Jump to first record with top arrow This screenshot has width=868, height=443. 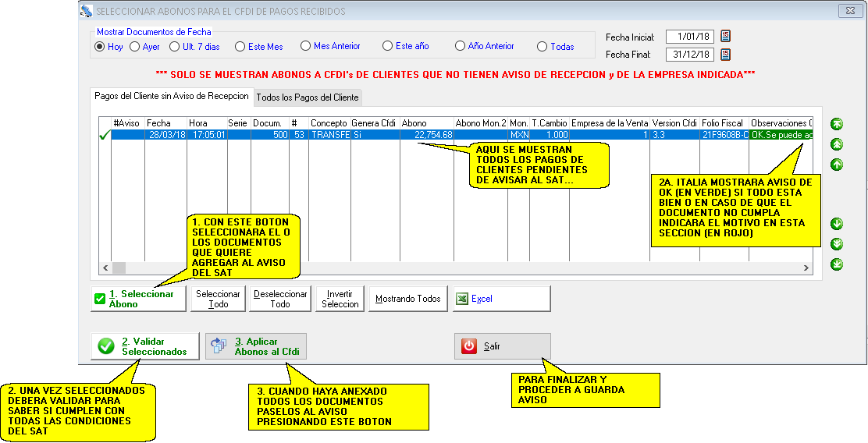[x=837, y=124]
